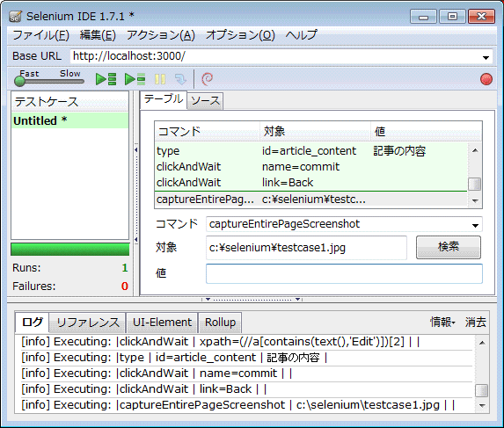
Task: Click log scrollbar down arrow
Action: click(482, 405)
